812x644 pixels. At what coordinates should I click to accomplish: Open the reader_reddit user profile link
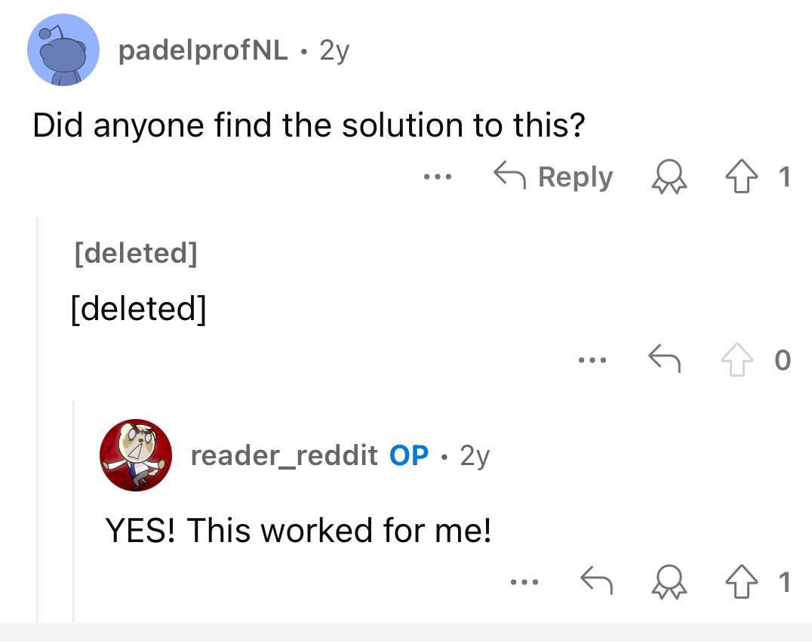284,455
